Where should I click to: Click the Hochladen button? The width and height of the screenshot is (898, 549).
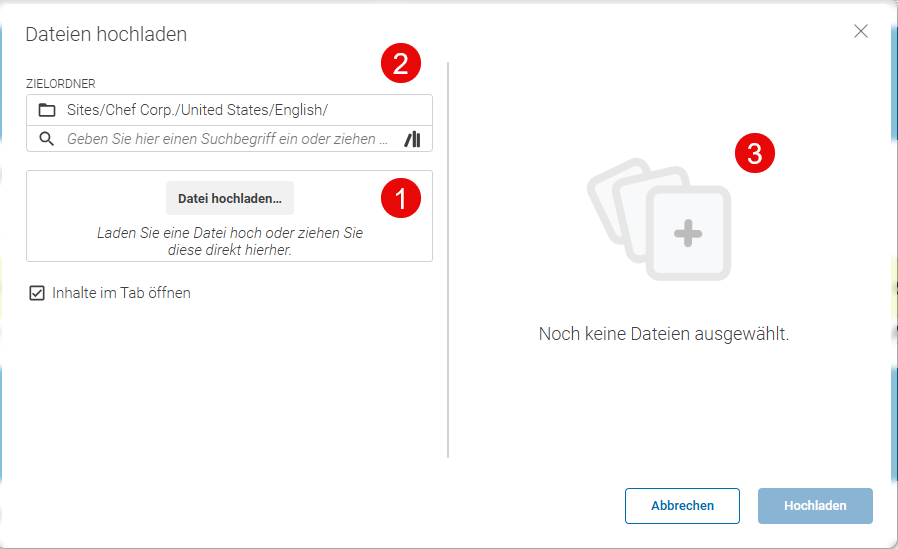click(815, 505)
